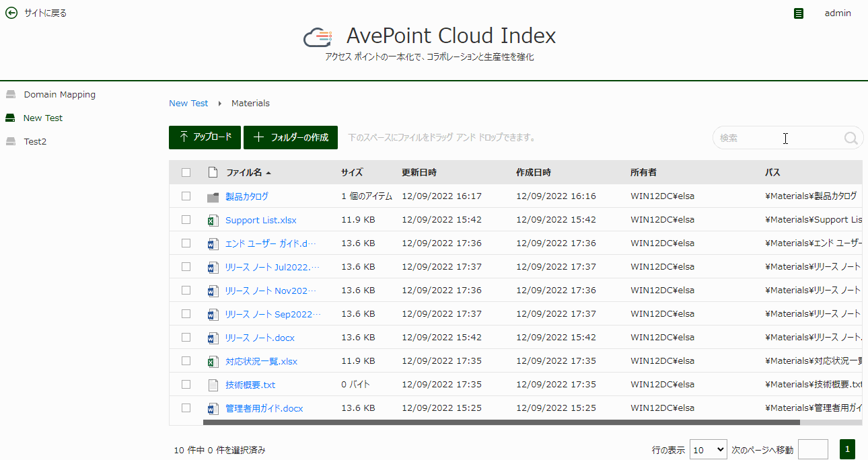Click the back arrow icon beside サイトに戻る
The height and width of the screenshot is (460, 868).
point(11,13)
